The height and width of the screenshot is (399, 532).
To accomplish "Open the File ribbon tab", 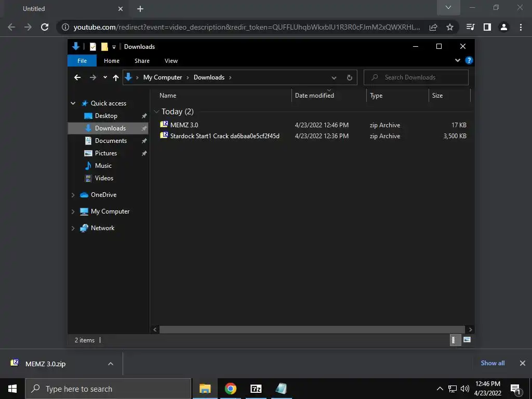I will (x=82, y=61).
